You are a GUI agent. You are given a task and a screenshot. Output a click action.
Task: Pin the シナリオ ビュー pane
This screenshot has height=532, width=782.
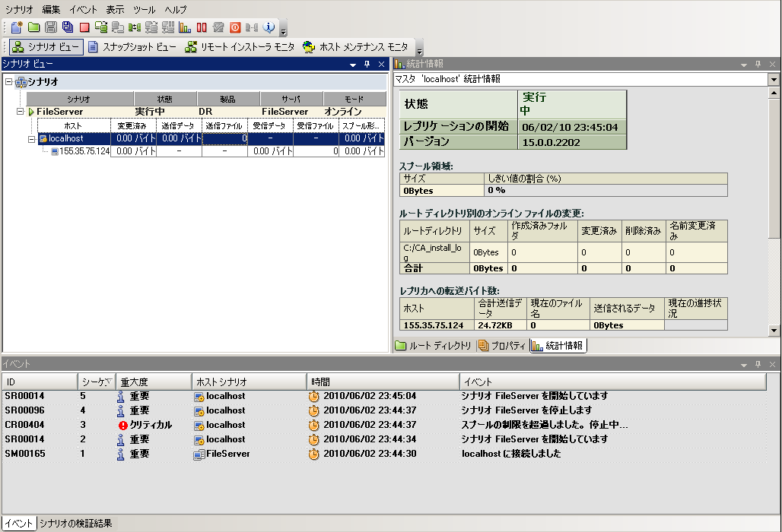(x=367, y=65)
